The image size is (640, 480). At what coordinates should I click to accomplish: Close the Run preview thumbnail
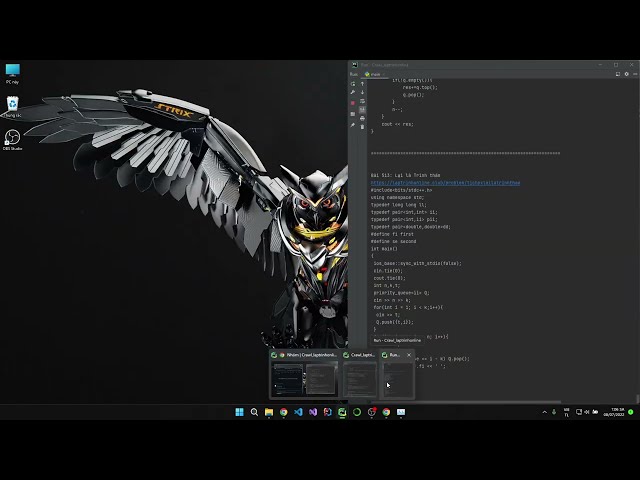pyautogui.click(x=409, y=355)
